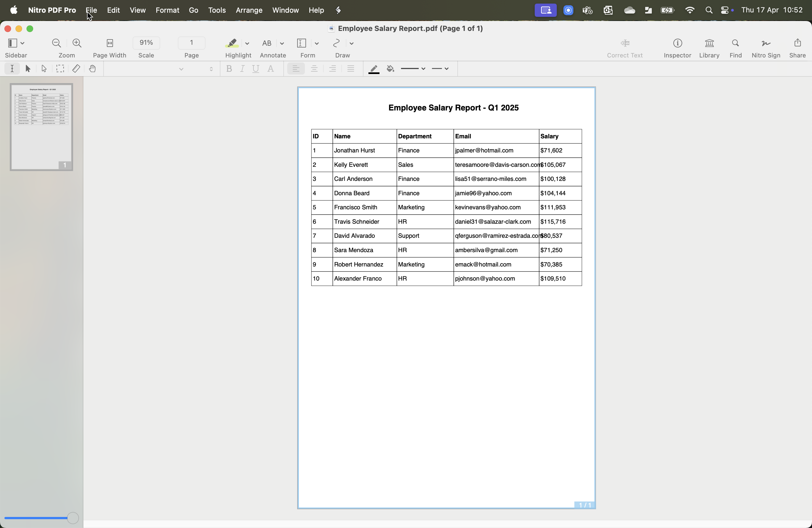Open the View menu
Screen dimensions: 812x528
coord(138,10)
